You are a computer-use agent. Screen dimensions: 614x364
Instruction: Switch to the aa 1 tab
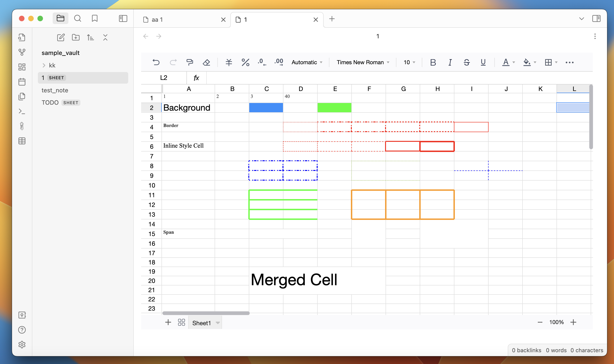182,19
